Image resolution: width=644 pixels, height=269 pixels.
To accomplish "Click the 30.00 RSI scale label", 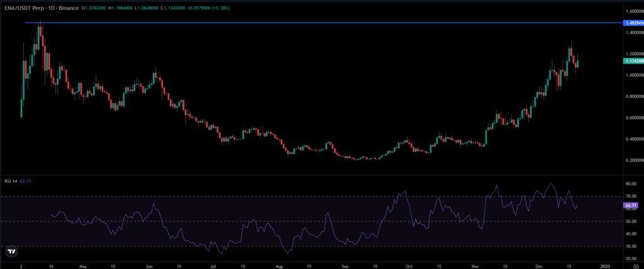I will [631, 246].
